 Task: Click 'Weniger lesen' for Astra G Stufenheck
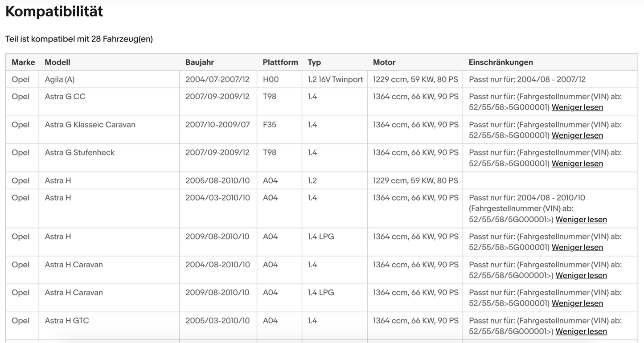[577, 163]
